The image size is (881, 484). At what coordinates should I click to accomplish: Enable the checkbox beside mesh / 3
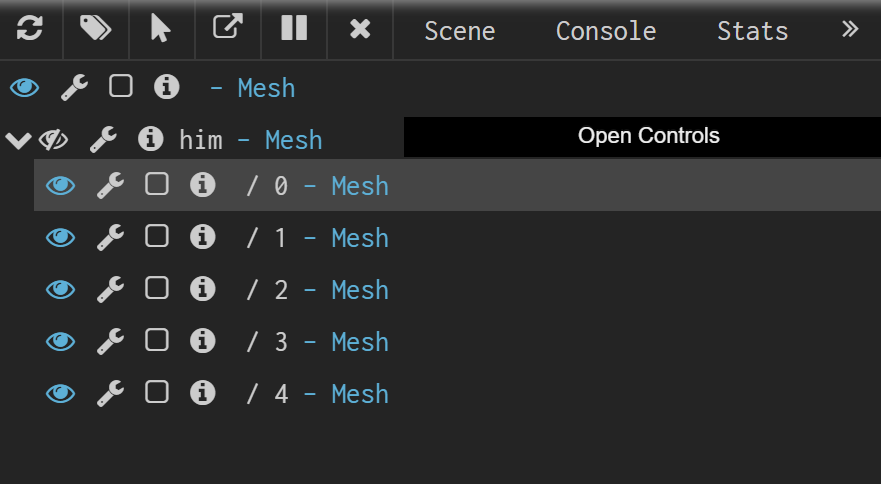point(157,340)
